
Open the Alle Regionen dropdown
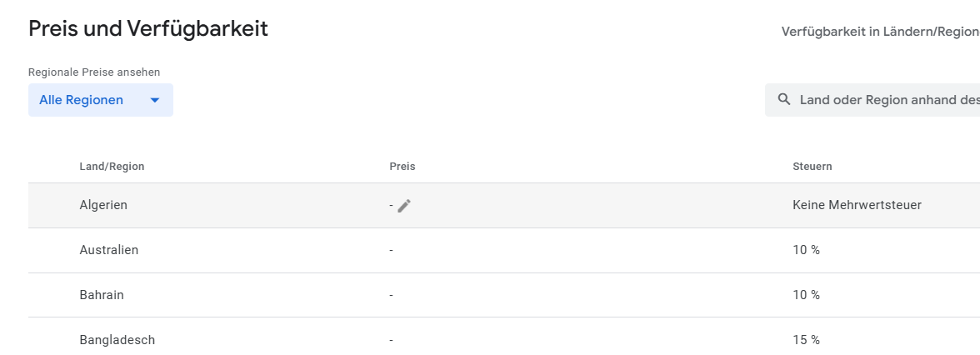point(100,100)
